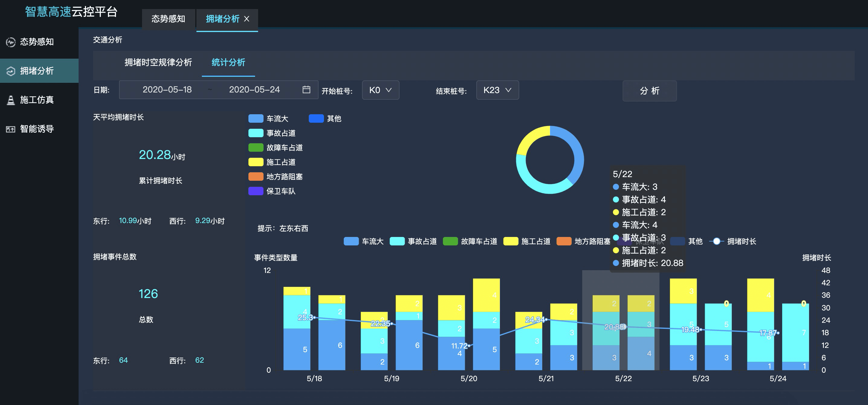Toggle 车流大 in the bar chart legend
The width and height of the screenshot is (868, 405).
click(x=364, y=241)
